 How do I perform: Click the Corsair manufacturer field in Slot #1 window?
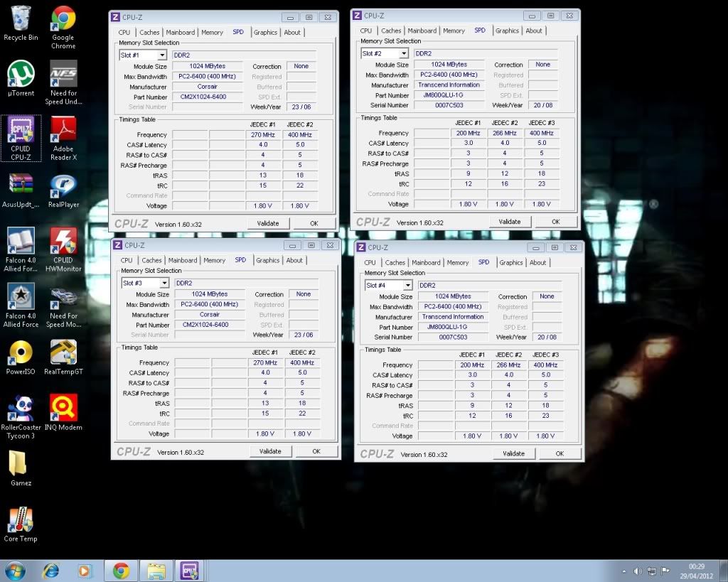tap(207, 87)
